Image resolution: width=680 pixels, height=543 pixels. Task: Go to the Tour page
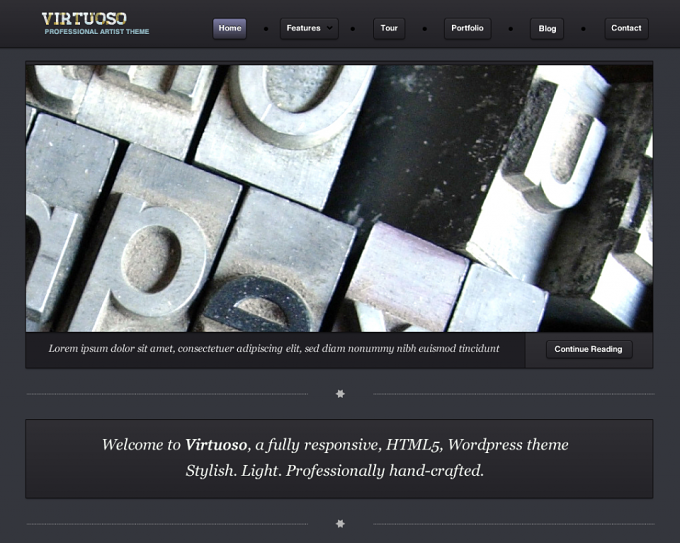coord(389,29)
